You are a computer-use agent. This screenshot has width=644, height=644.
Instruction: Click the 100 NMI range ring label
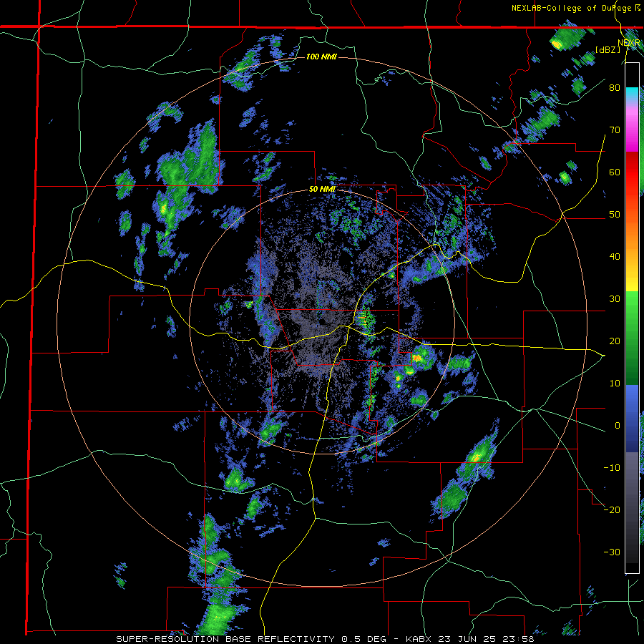coord(321,57)
